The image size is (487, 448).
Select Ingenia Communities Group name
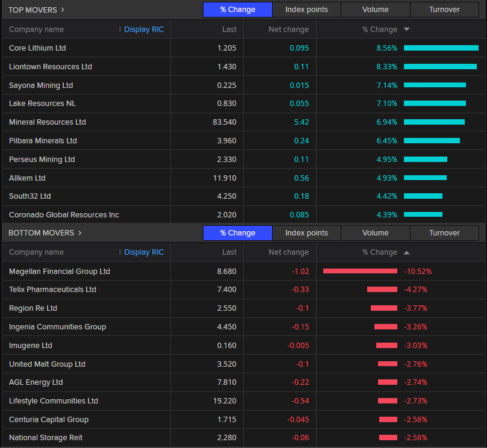(57, 327)
